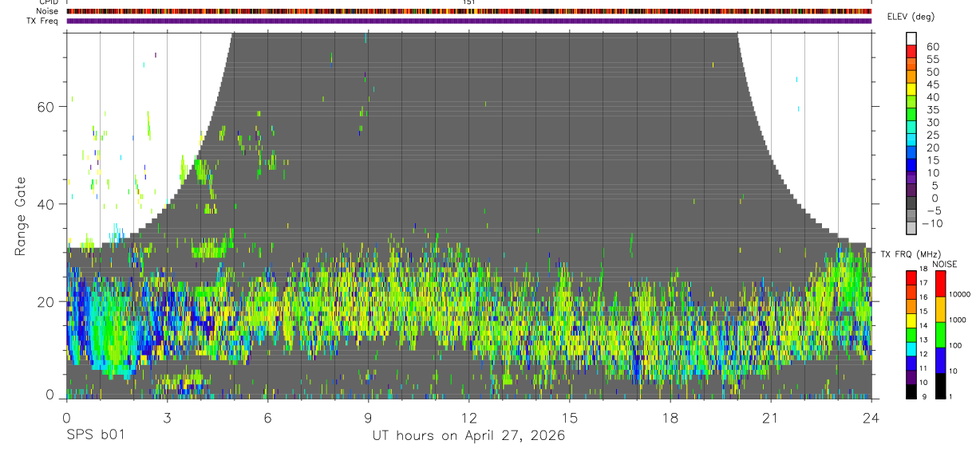The image size is (980, 452).
Task: Click the white top swatch of ELEV colorbar
Action: coord(911,39)
